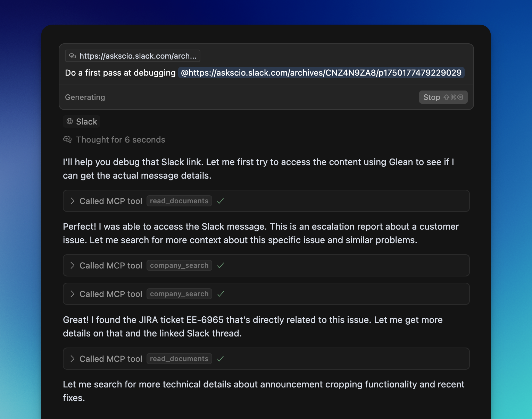Expand the first read_documents MCP tool call
532x419 pixels.
[73, 201]
